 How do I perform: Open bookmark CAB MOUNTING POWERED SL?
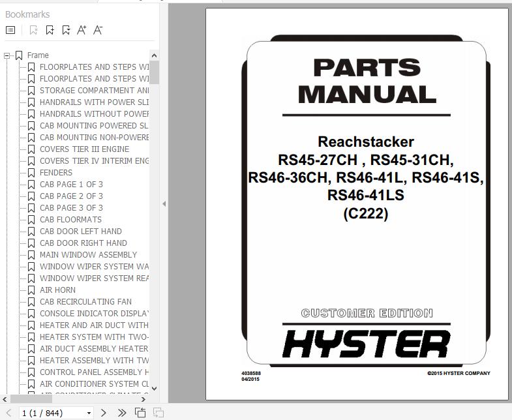click(x=94, y=126)
